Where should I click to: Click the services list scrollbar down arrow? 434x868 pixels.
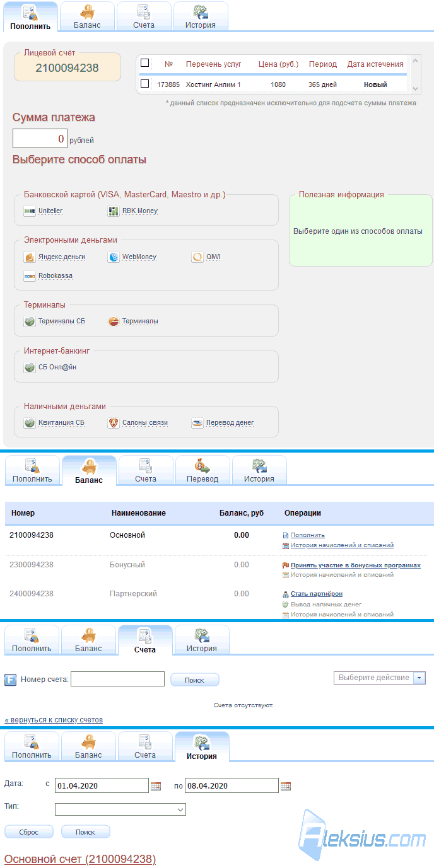(415, 88)
